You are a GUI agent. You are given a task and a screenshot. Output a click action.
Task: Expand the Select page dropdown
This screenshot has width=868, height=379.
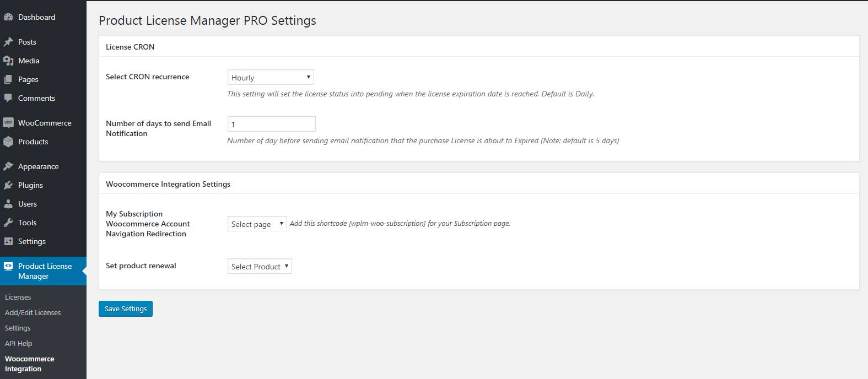coord(257,224)
